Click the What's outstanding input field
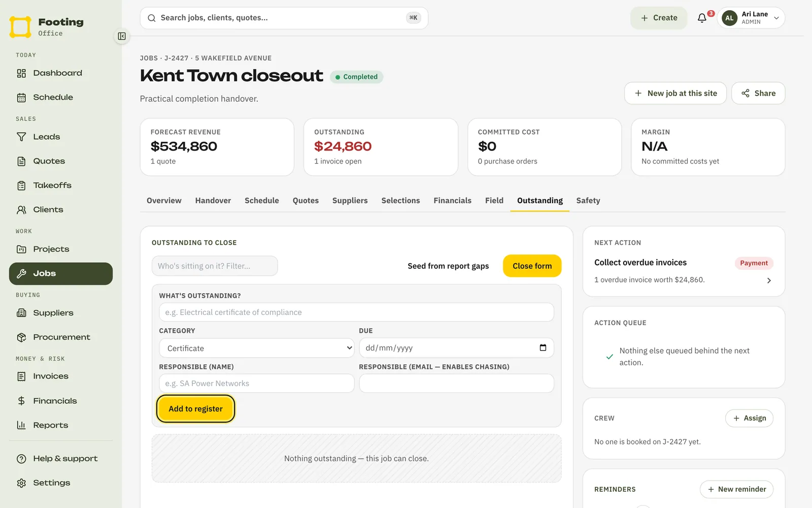The width and height of the screenshot is (812, 508). [x=356, y=312]
